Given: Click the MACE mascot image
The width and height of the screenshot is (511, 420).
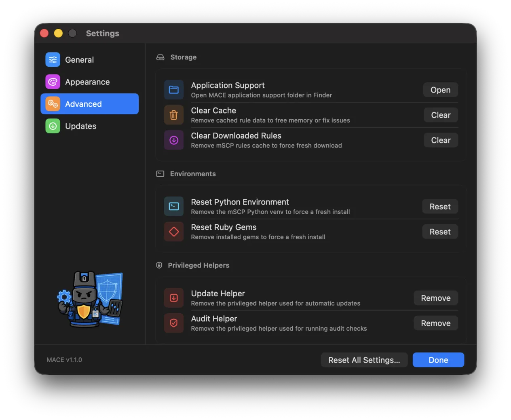Looking at the screenshot, I should (x=90, y=299).
